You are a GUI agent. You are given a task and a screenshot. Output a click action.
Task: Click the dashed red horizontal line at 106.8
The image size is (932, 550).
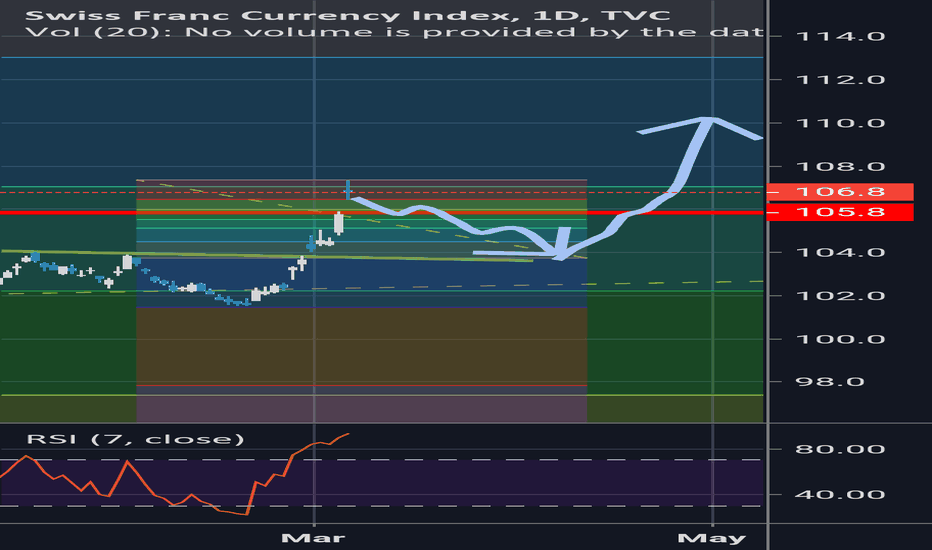point(383,193)
